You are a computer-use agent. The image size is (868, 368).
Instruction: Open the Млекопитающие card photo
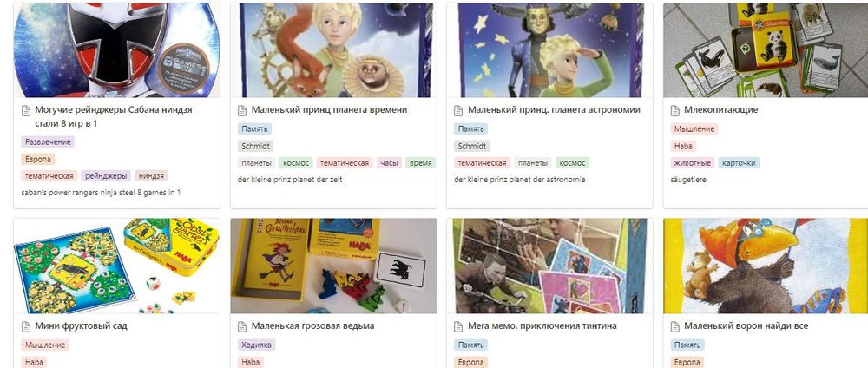(x=766, y=49)
